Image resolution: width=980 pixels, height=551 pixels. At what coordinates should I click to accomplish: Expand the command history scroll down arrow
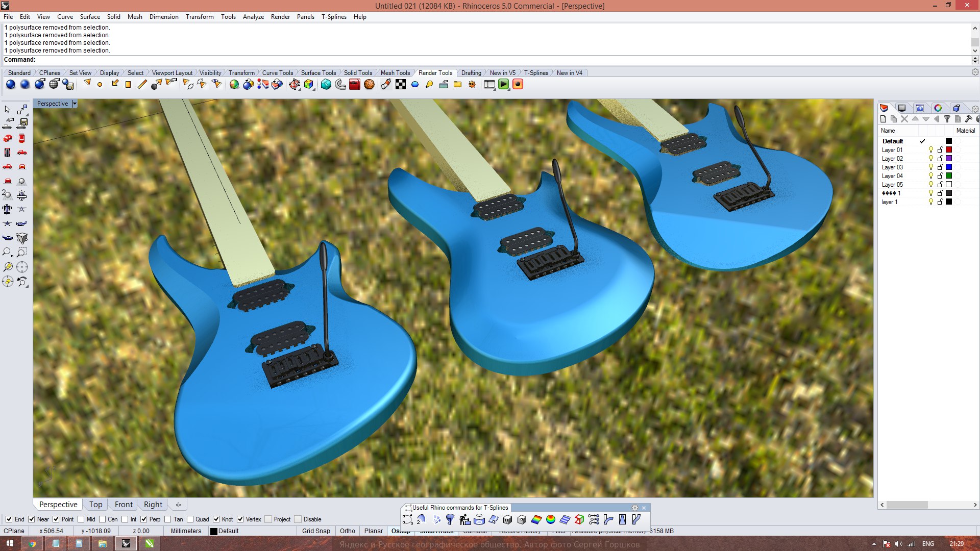point(975,51)
